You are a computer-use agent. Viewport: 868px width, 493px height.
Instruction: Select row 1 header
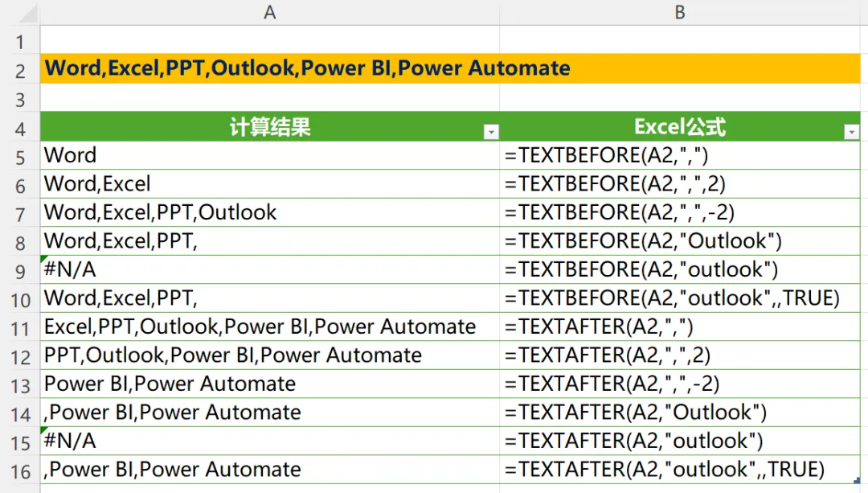20,42
